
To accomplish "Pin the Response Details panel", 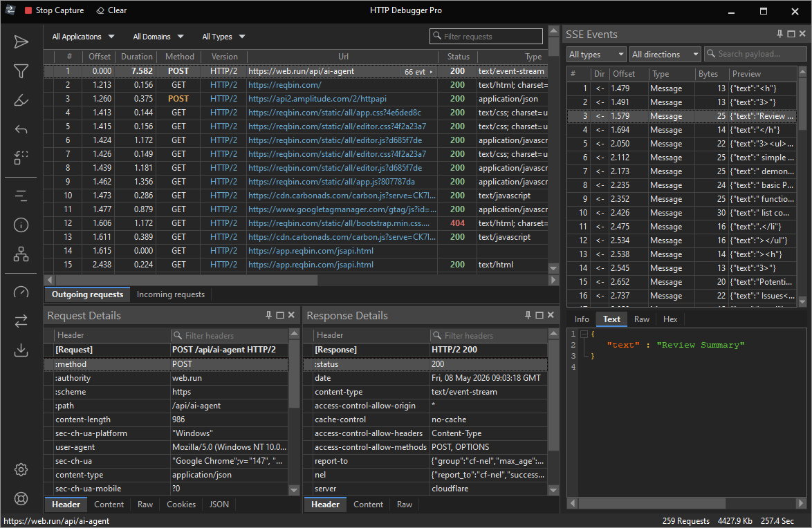I will 528,315.
